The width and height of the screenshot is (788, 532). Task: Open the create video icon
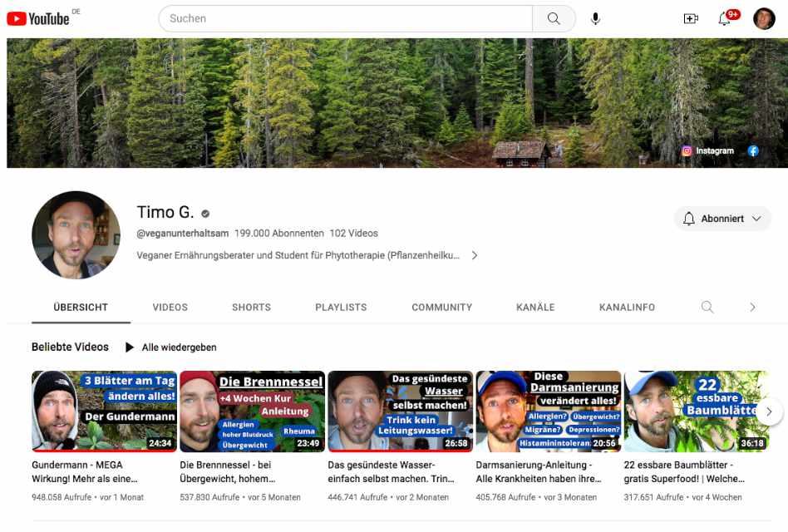[x=691, y=18]
